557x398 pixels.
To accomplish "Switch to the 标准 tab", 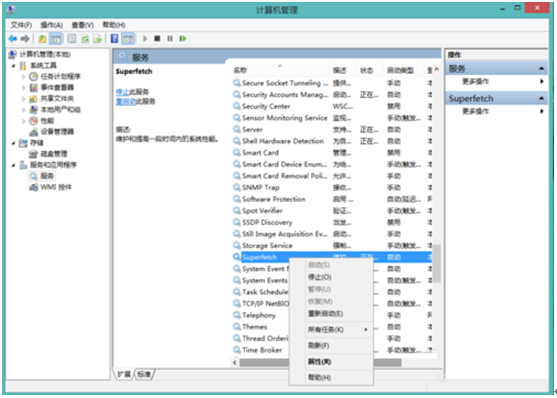I will (x=144, y=374).
